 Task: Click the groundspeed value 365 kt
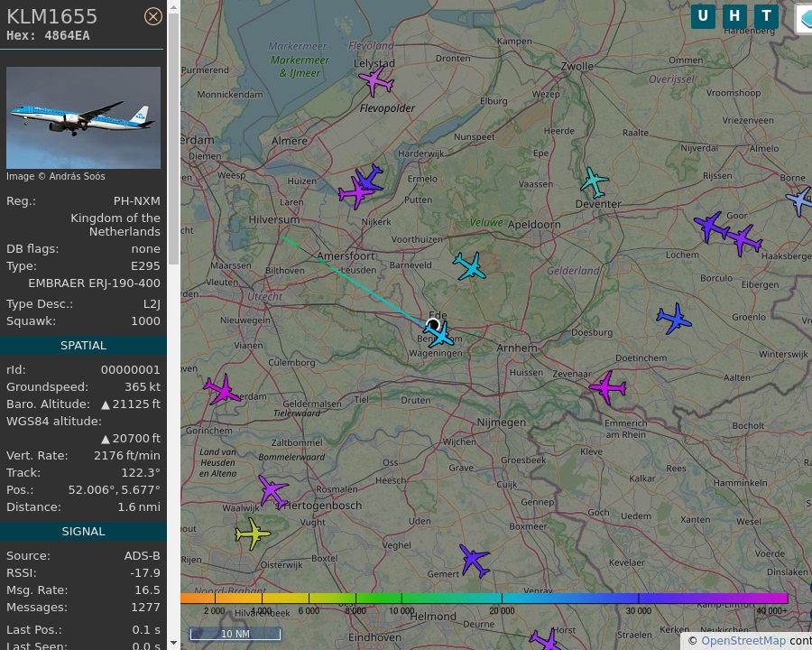tap(143, 387)
